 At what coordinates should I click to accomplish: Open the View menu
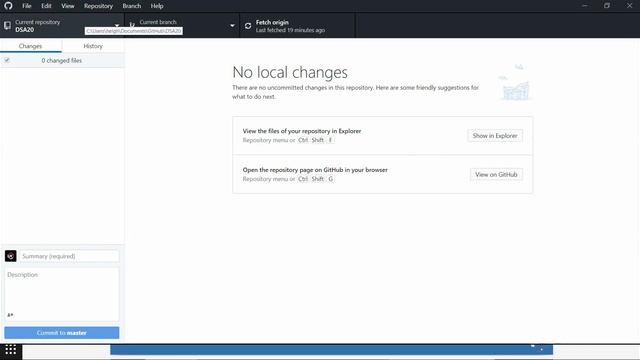[68, 6]
